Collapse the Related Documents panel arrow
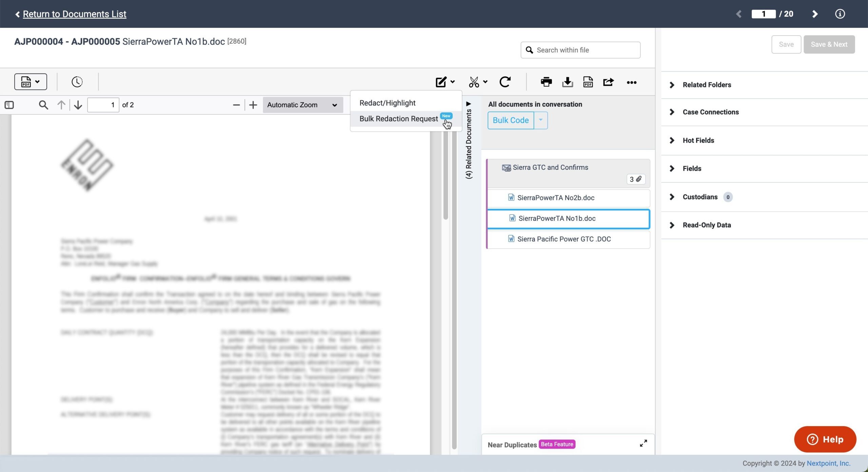868x472 pixels. 469,104
